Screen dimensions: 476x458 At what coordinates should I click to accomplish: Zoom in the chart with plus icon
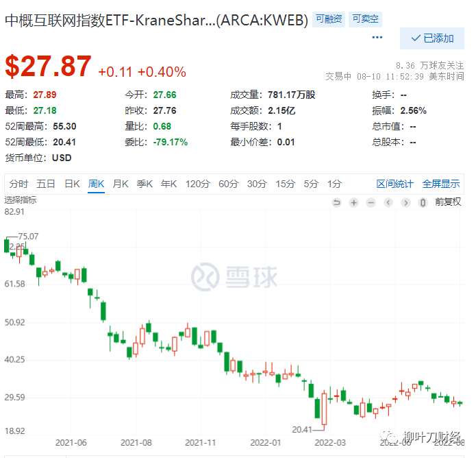[x=353, y=202]
